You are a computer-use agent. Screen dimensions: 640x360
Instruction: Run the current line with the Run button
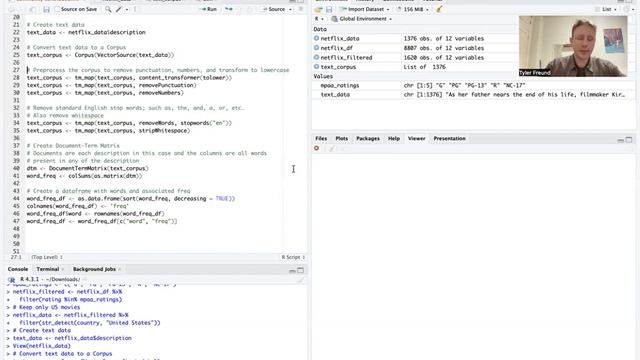(x=209, y=9)
